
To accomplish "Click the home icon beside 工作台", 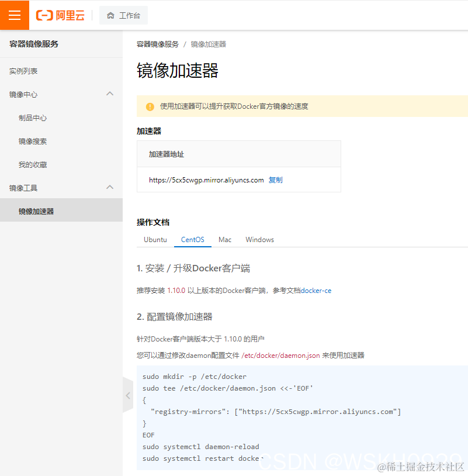I will tap(110, 15).
